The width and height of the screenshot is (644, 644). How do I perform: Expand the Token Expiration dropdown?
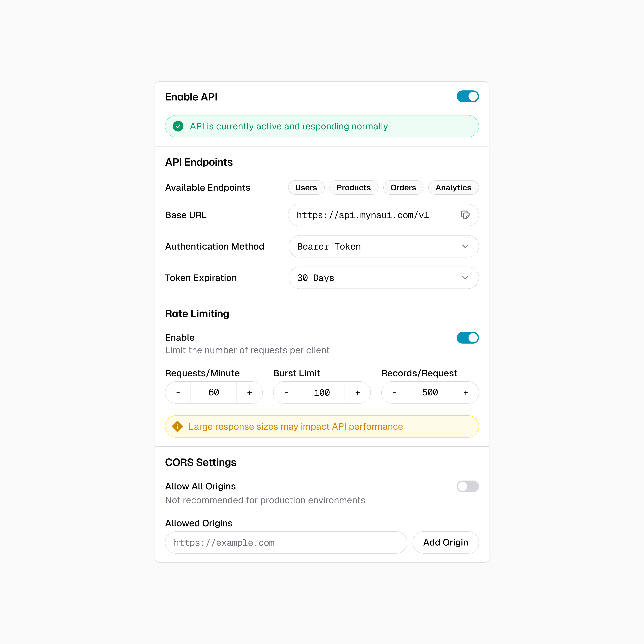(383, 278)
